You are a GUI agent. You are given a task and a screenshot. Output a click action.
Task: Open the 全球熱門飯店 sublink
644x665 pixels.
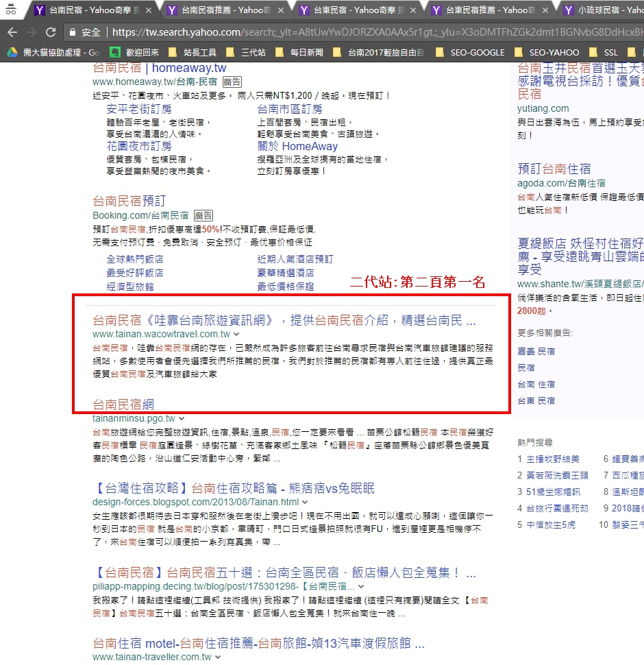[135, 259]
